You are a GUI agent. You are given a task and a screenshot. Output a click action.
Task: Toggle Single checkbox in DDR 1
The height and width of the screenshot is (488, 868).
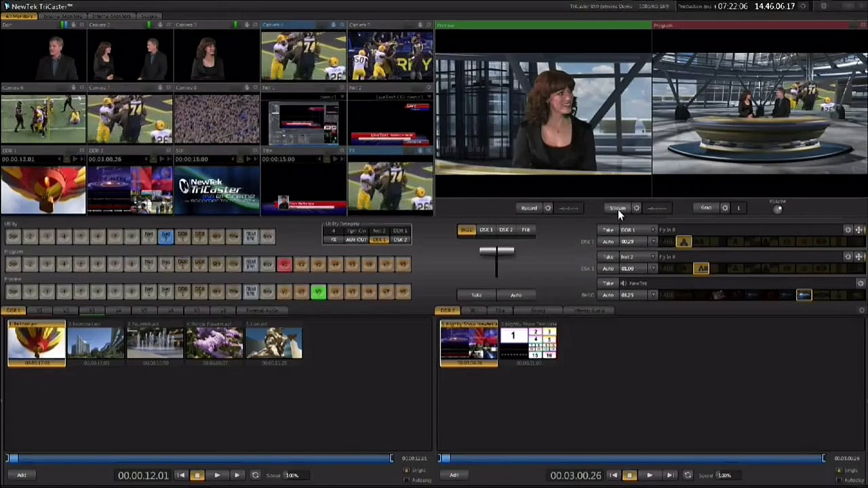tap(407, 470)
